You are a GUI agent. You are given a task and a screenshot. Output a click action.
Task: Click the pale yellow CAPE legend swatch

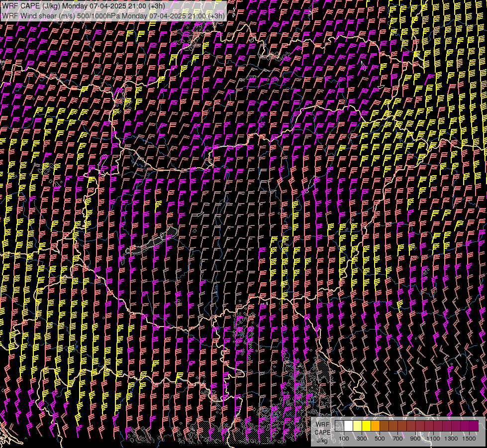pos(358,426)
